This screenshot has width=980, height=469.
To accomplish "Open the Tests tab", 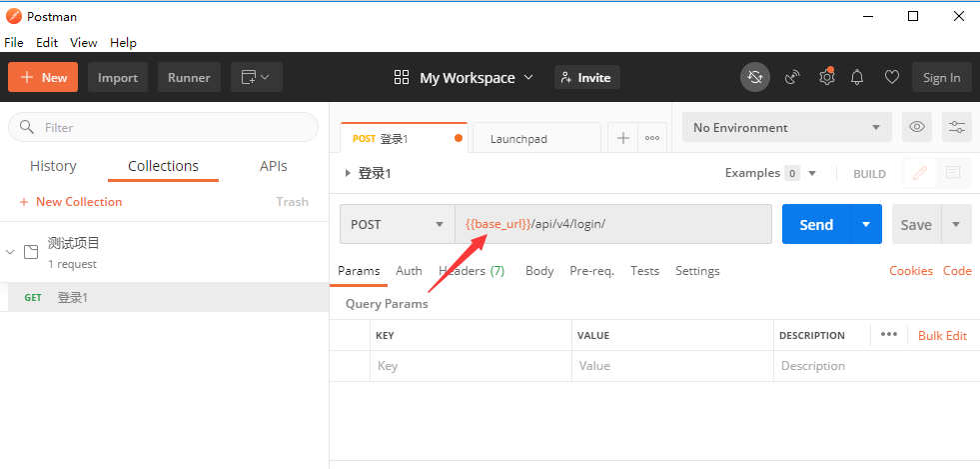I will pyautogui.click(x=645, y=271).
